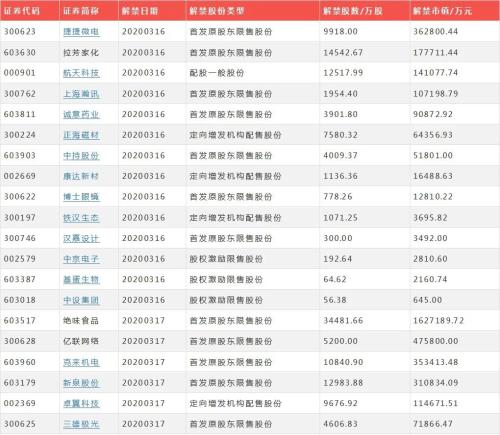Open the 博士眼镜 stock link
The width and height of the screenshot is (500, 435).
coord(81,197)
